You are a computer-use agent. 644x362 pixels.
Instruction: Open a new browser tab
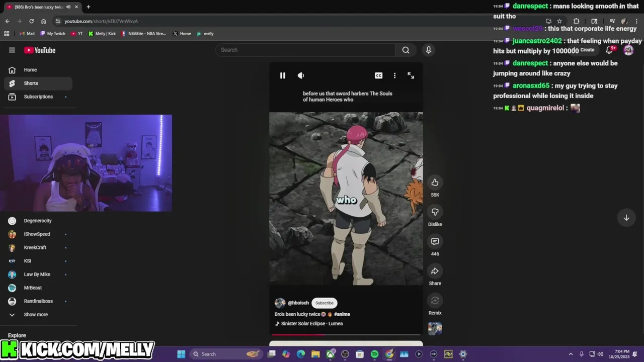[x=89, y=7]
